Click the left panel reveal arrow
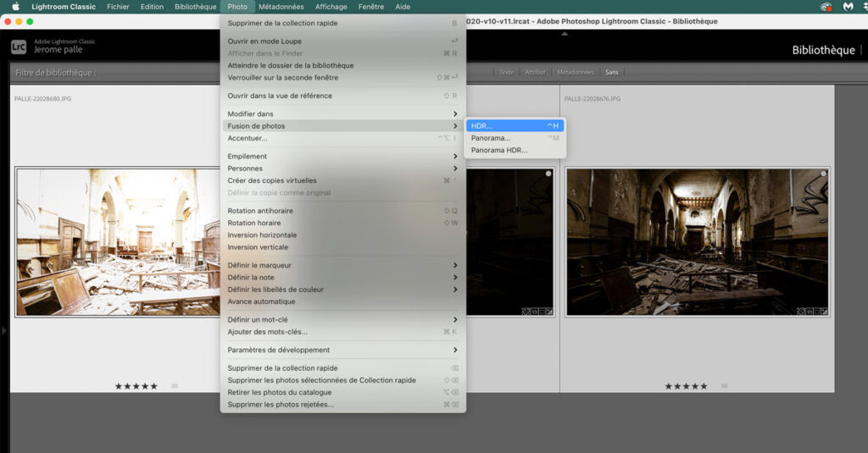 pyautogui.click(x=3, y=330)
